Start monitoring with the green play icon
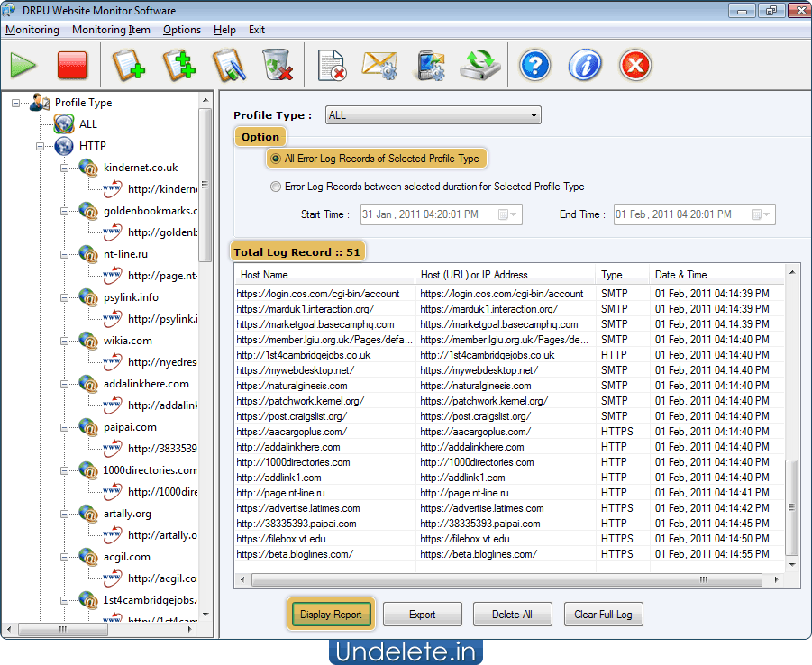Screen dimensions: 812x665 point(23,66)
